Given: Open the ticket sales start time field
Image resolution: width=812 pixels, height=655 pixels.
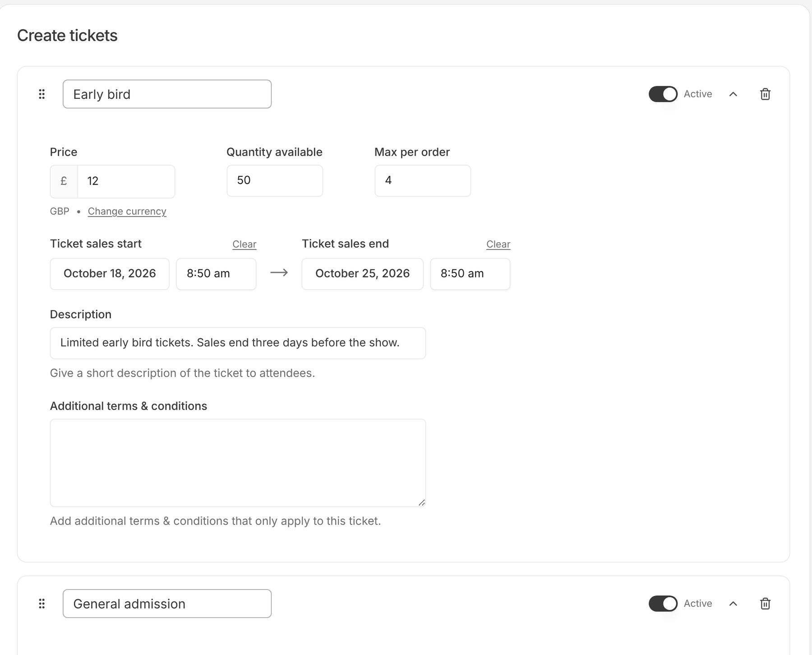Looking at the screenshot, I should point(216,274).
